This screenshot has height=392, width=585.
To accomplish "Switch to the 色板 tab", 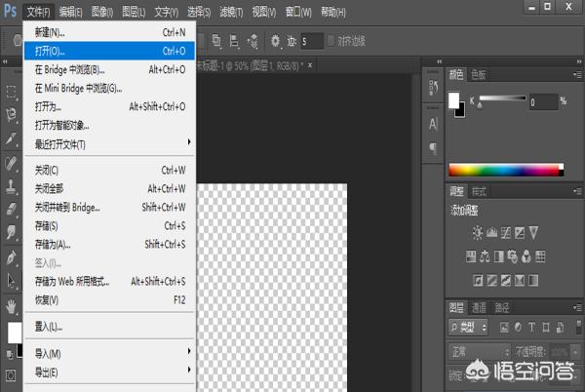I will (x=479, y=75).
